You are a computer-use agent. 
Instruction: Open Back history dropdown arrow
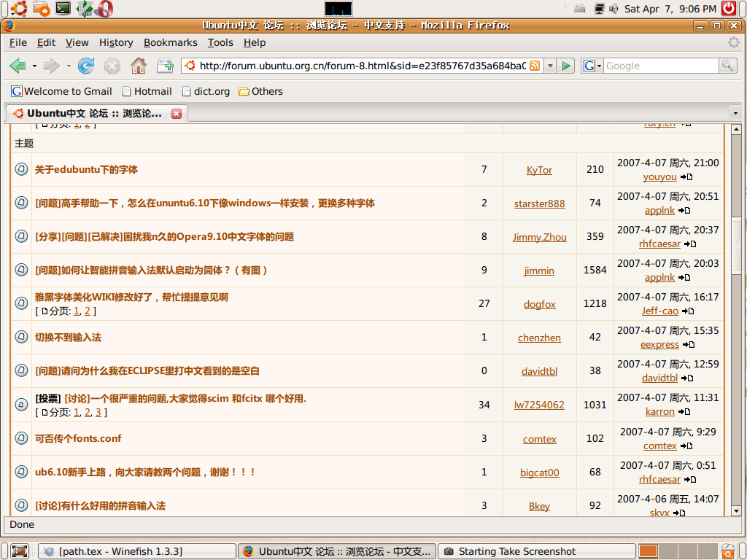pyautogui.click(x=34, y=66)
